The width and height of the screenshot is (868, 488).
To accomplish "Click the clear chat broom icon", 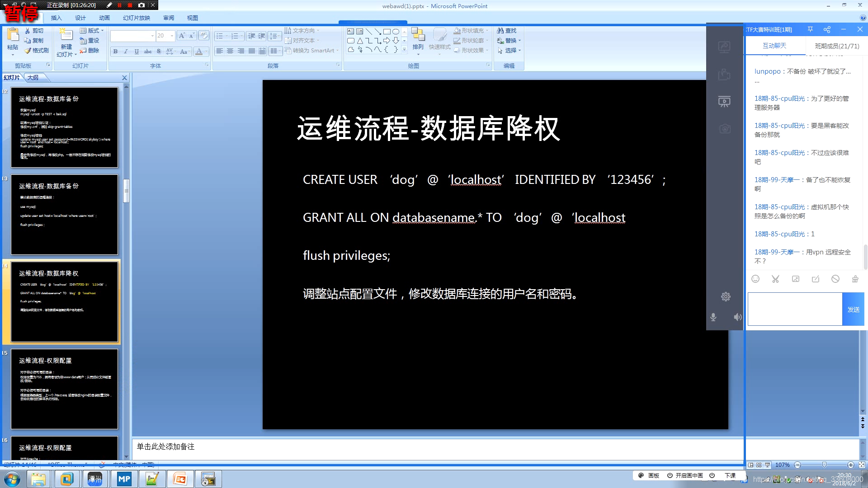I will (855, 279).
